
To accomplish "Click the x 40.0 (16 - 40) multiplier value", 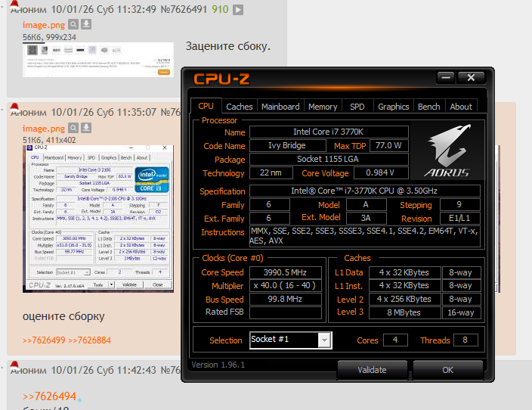I will 286,285.
